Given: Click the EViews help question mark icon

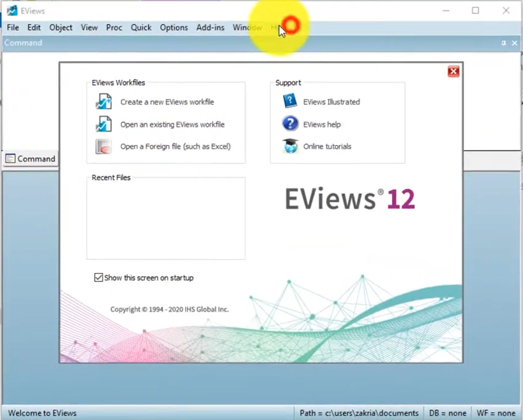Looking at the screenshot, I should 290,124.
